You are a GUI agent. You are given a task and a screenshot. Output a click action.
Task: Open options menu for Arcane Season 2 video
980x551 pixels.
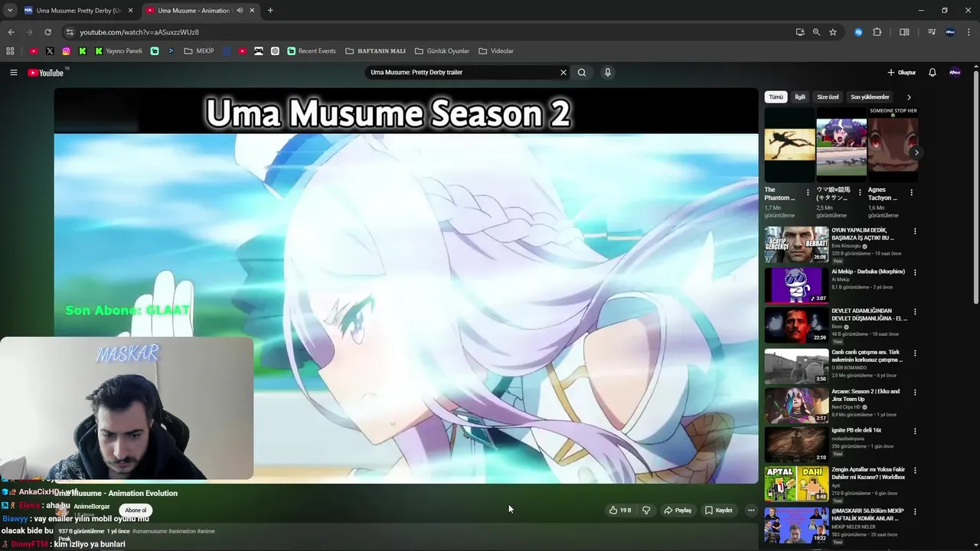[915, 392]
